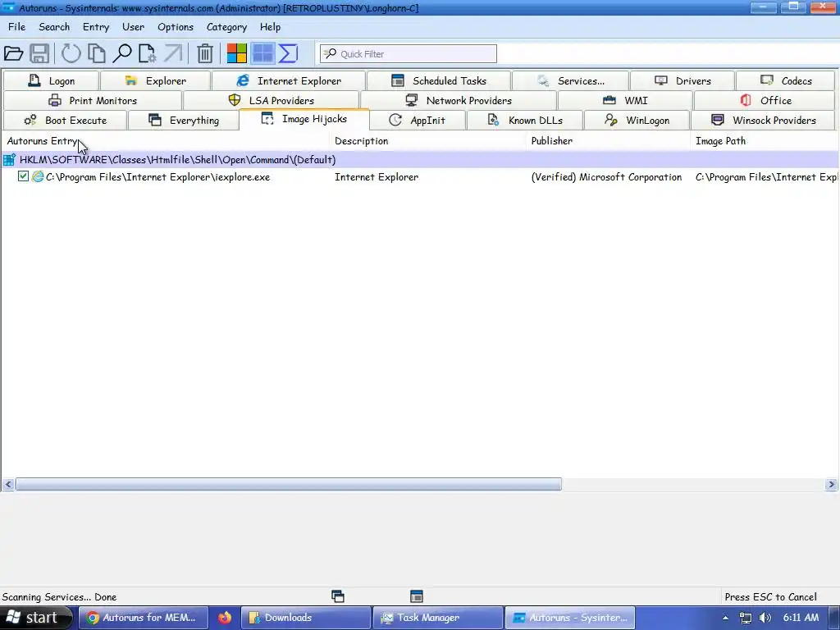Uncheck the iexplore.exe entry checkbox

point(23,176)
